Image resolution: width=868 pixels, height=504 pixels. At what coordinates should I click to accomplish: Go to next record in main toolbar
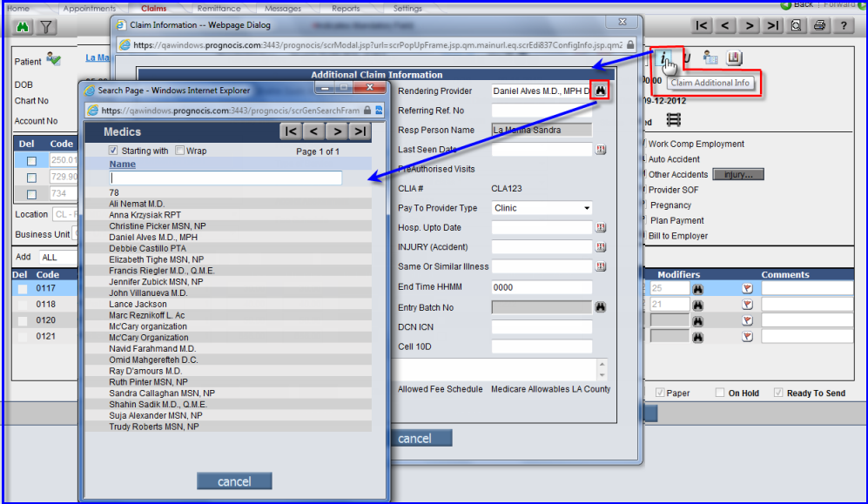click(x=749, y=25)
